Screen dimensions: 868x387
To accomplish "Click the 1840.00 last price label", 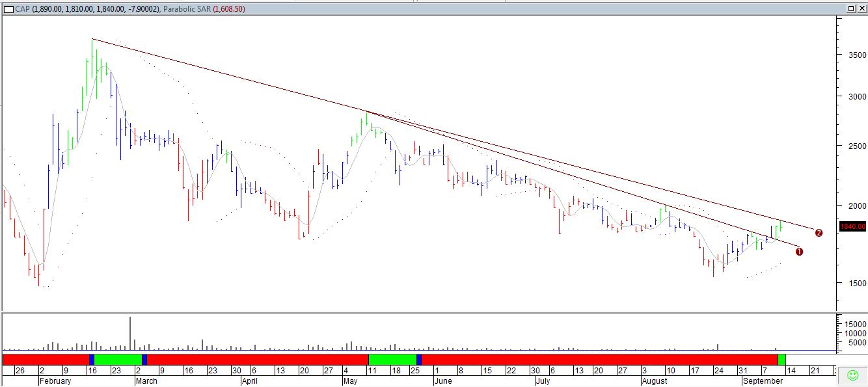I will tap(852, 226).
